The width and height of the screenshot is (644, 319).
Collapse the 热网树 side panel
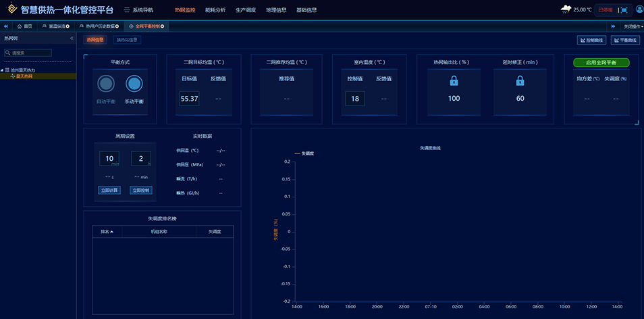pyautogui.click(x=72, y=39)
